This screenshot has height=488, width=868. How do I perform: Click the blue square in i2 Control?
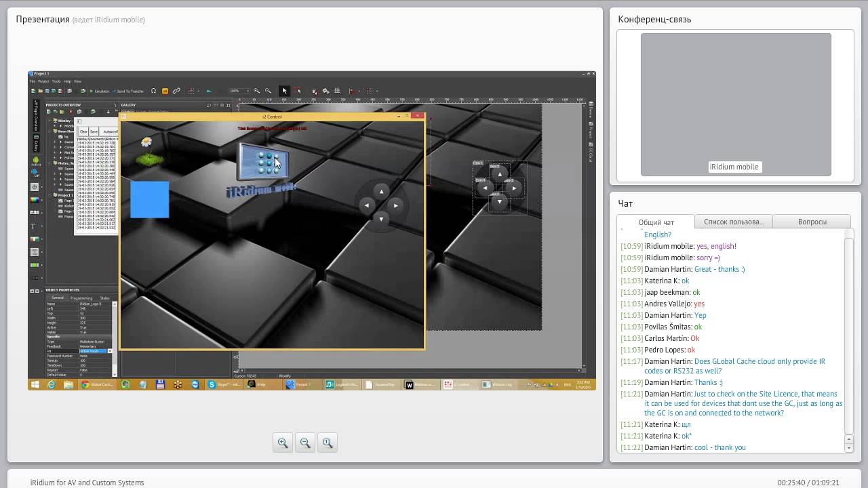click(149, 199)
